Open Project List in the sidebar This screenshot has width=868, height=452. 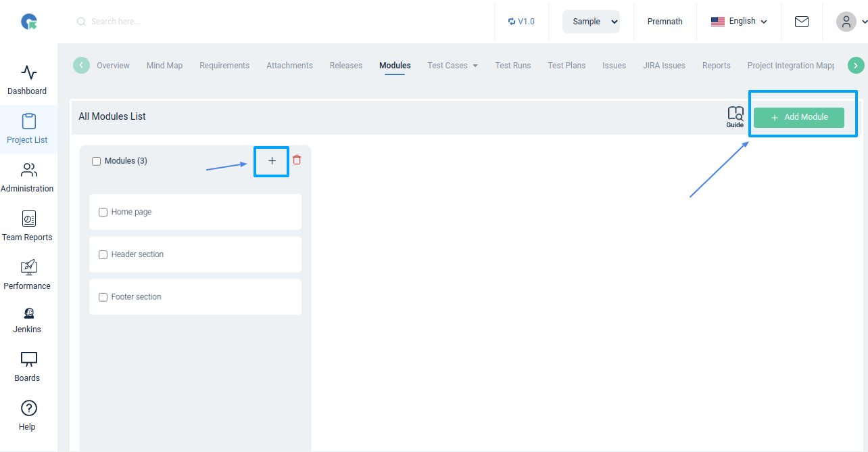coord(28,129)
